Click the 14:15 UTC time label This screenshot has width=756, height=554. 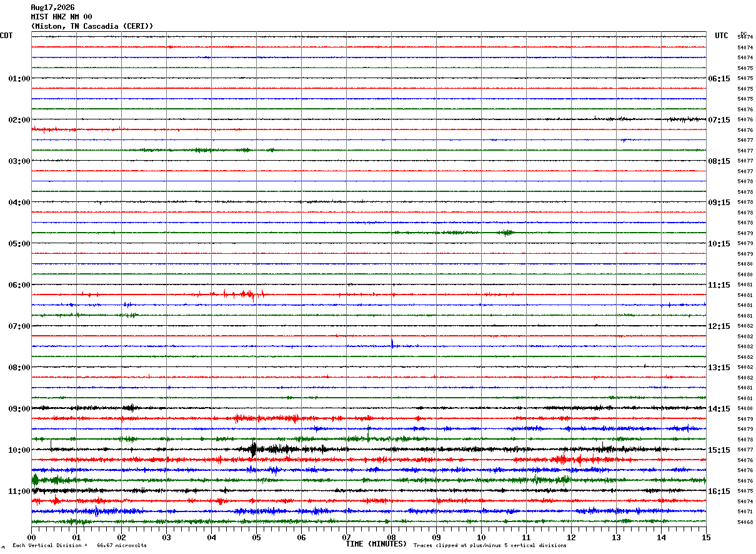(719, 409)
